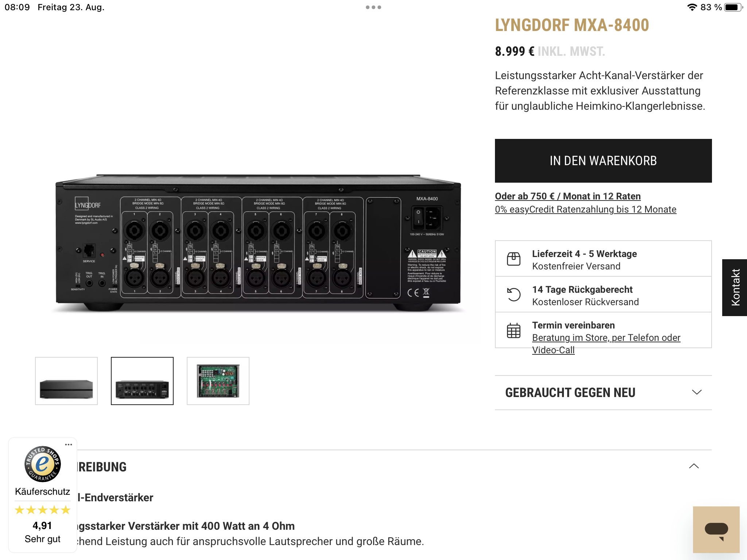Click the return arrow icon
Screen dimensions: 747x560
pyautogui.click(x=514, y=295)
